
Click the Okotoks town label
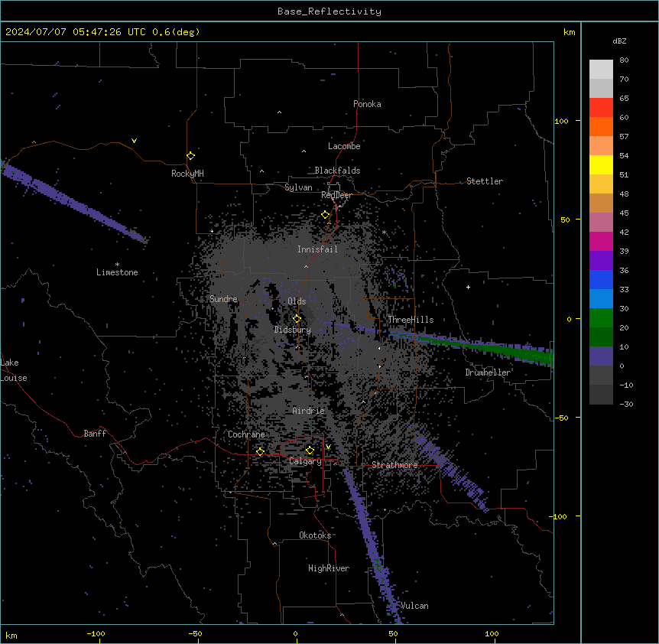(x=315, y=535)
